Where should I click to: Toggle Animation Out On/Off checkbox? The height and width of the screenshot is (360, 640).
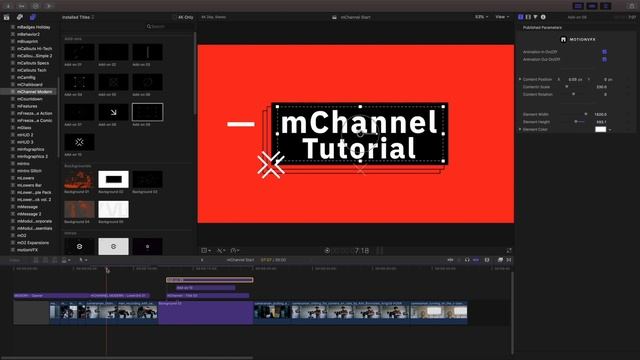(x=604, y=59)
